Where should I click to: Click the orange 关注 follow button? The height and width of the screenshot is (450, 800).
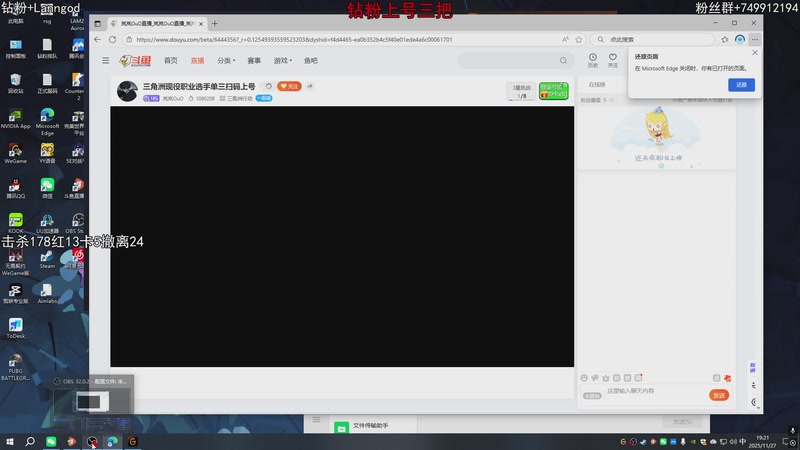[289, 86]
